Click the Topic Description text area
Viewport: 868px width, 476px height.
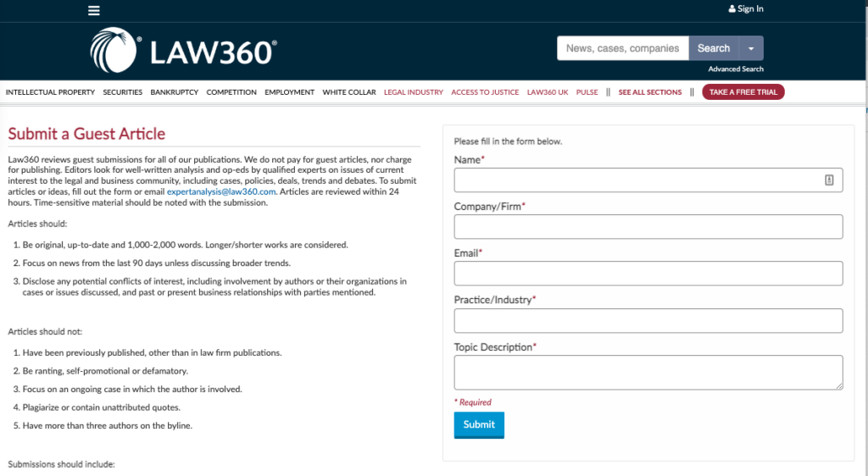(x=648, y=373)
